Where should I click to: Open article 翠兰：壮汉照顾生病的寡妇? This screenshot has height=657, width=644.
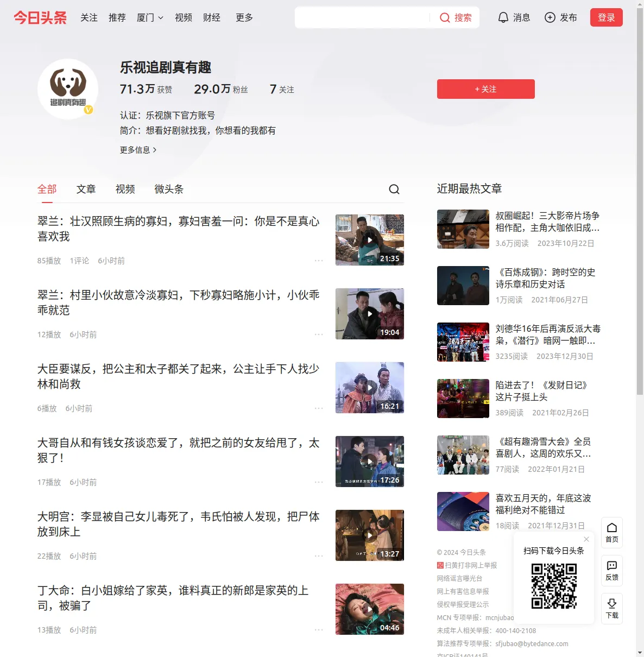179,229
